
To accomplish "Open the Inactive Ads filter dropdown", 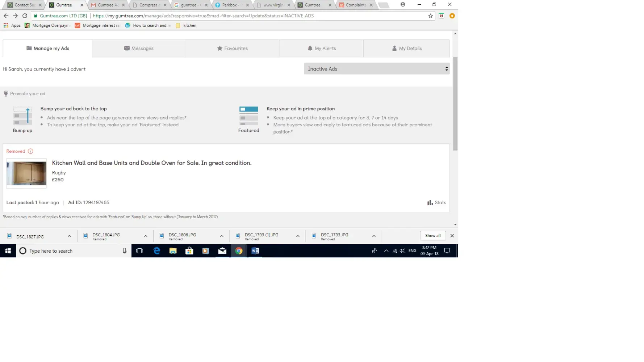I will pos(377,69).
